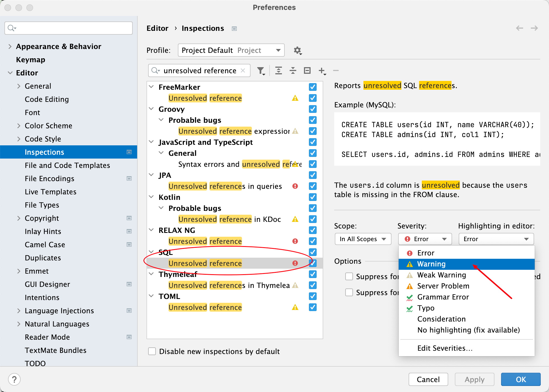Viewport: 549px width, 392px height.
Task: Navigate back with the left arrow
Action: (x=520, y=28)
